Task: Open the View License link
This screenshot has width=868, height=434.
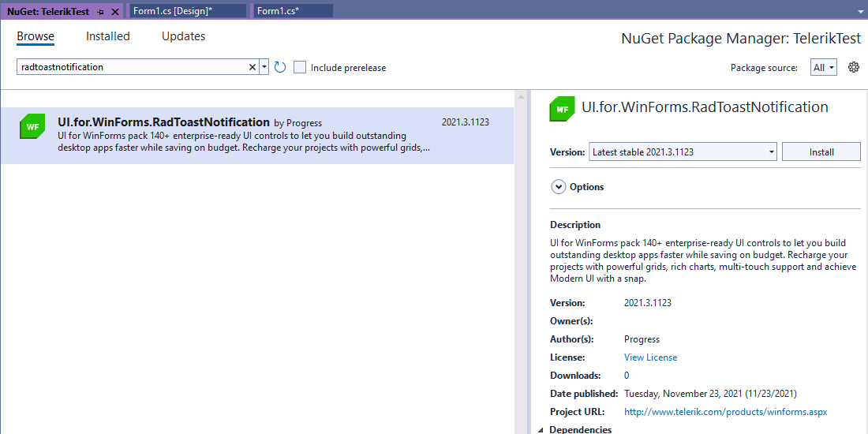Action: click(x=650, y=357)
